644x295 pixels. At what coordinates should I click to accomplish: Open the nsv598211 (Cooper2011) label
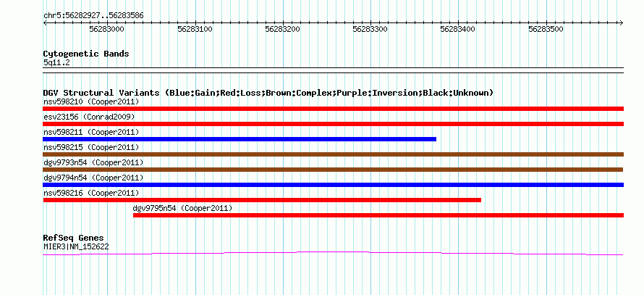[x=91, y=132]
